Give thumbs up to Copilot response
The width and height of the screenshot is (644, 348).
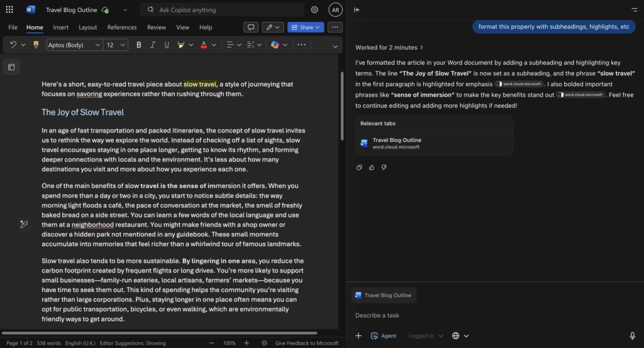point(372,167)
